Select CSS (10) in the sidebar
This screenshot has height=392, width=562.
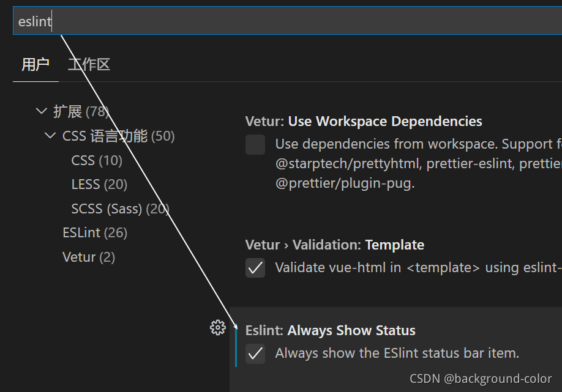[97, 160]
